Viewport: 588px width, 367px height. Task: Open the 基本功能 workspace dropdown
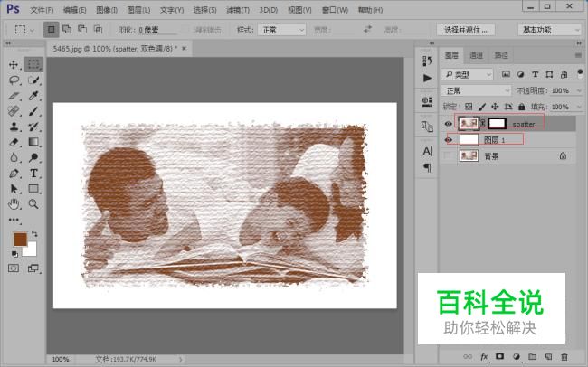point(550,30)
